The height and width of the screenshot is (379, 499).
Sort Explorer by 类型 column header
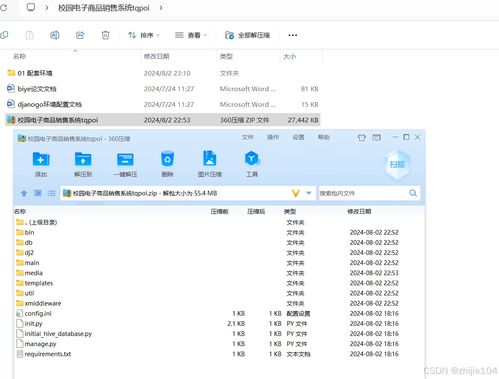(x=226, y=56)
